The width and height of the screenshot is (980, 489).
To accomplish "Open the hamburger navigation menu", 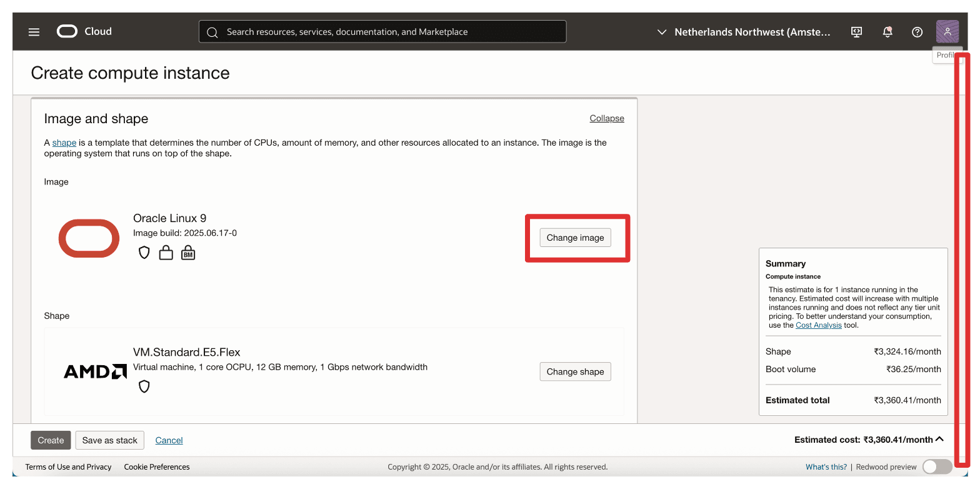I will 34,32.
